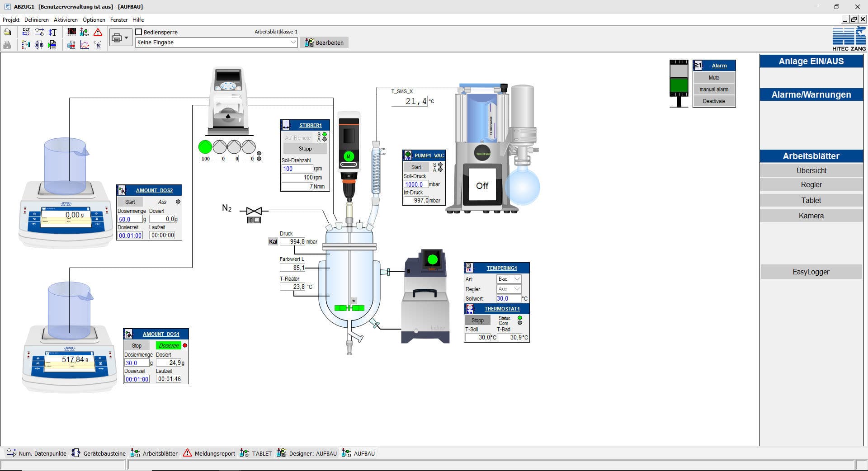Click the protocol report toolbar icon
This screenshot has width=868, height=471.
(x=99, y=45)
